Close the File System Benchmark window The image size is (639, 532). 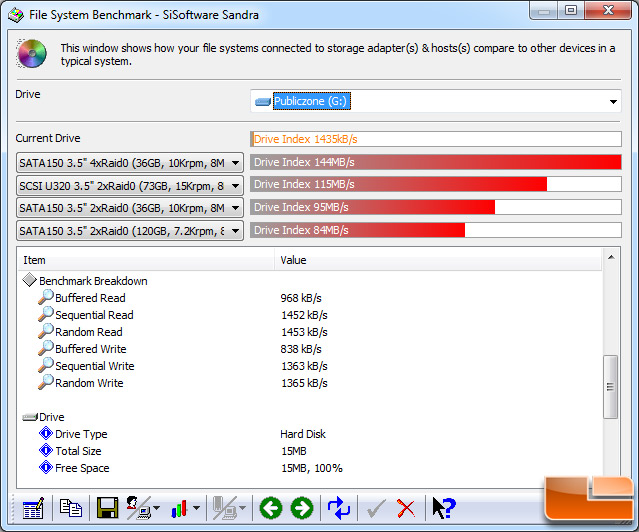click(608, 10)
